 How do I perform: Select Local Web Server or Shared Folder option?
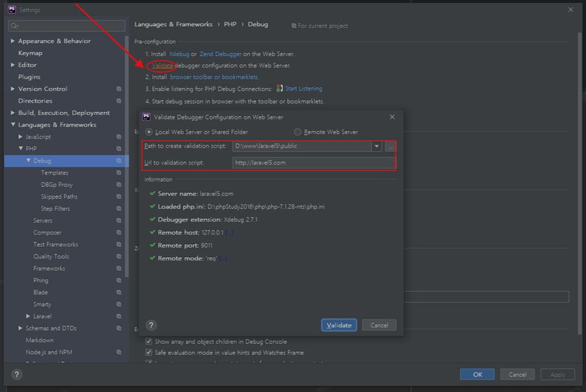149,132
